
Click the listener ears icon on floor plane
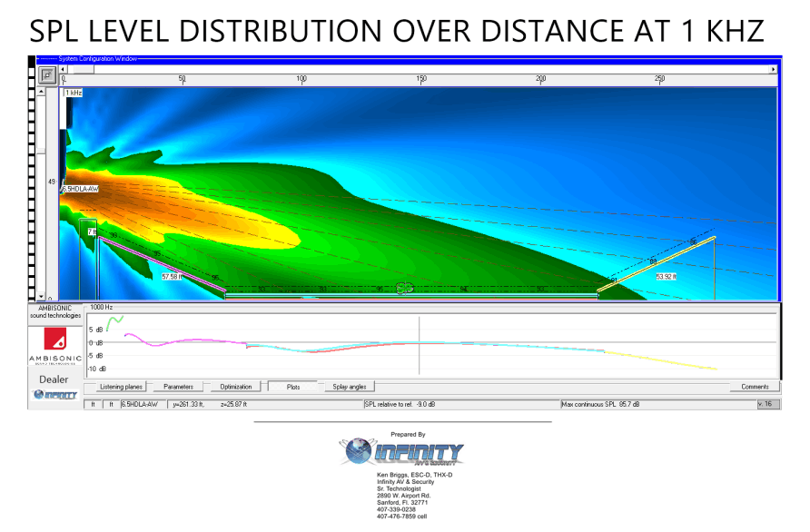click(404, 289)
